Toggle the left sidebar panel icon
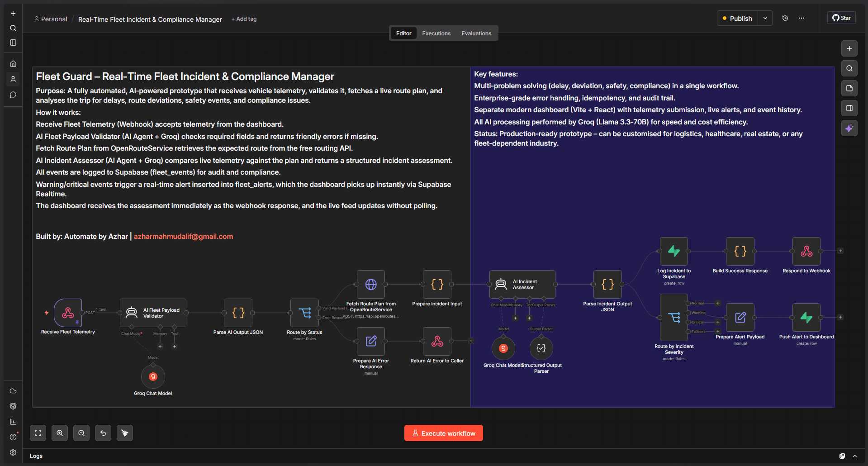 pyautogui.click(x=13, y=43)
